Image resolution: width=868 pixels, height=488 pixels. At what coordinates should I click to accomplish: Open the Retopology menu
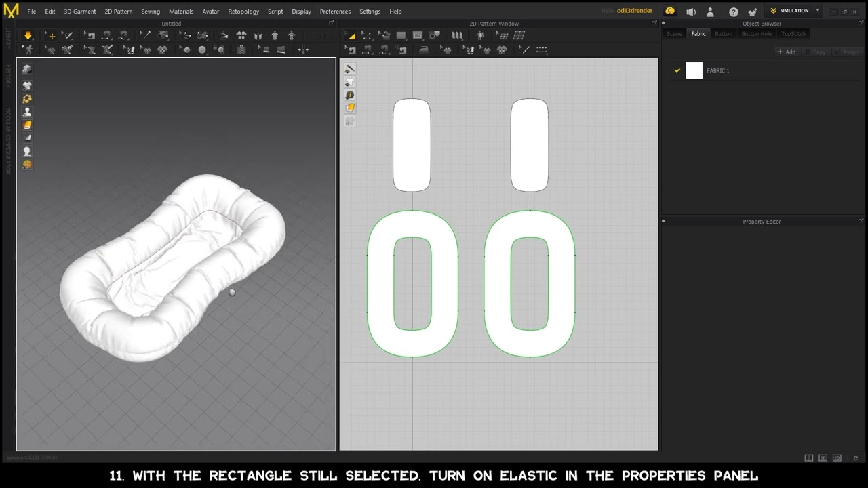point(243,12)
